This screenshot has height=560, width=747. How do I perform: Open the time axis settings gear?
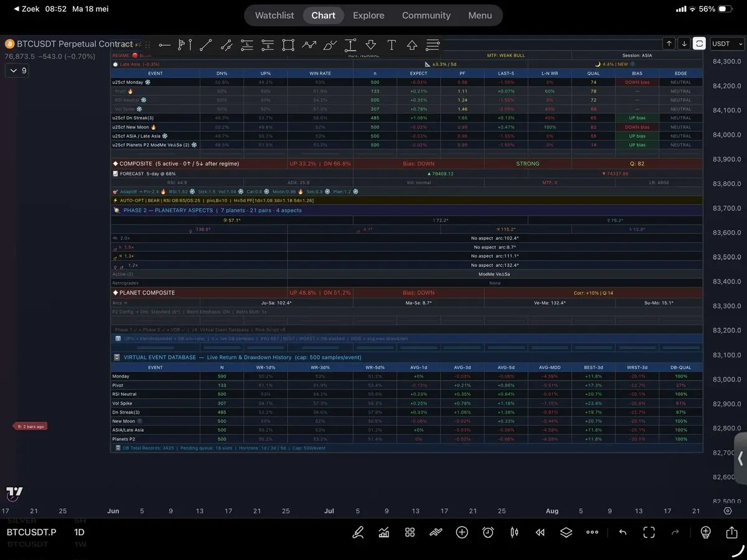tap(728, 511)
